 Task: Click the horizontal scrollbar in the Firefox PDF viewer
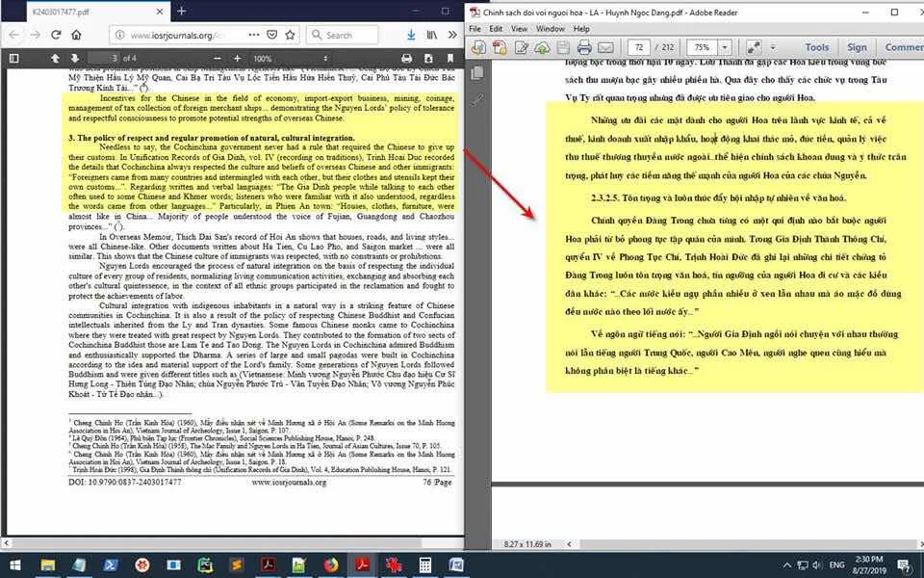pos(217,542)
